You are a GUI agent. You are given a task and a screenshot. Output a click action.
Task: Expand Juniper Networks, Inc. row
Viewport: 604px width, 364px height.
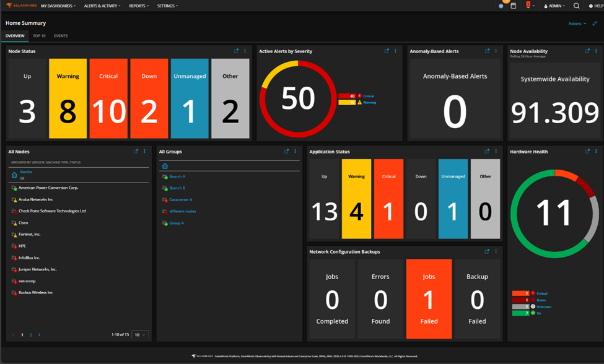[37, 269]
